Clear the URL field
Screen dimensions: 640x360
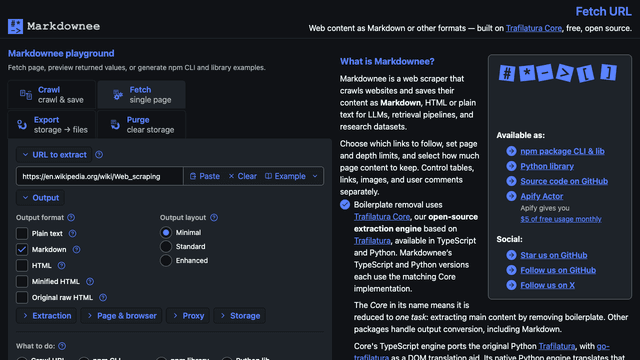(243, 176)
